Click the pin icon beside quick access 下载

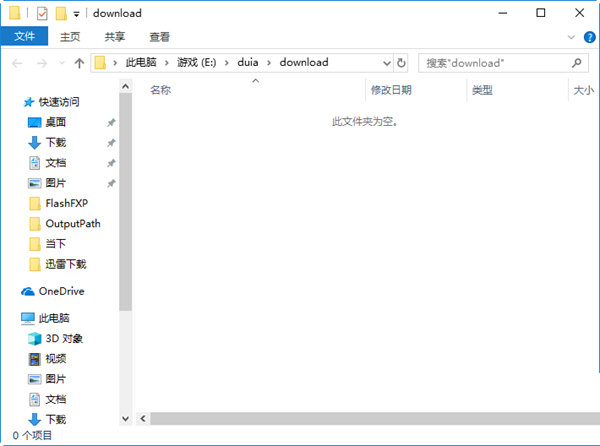[111, 143]
